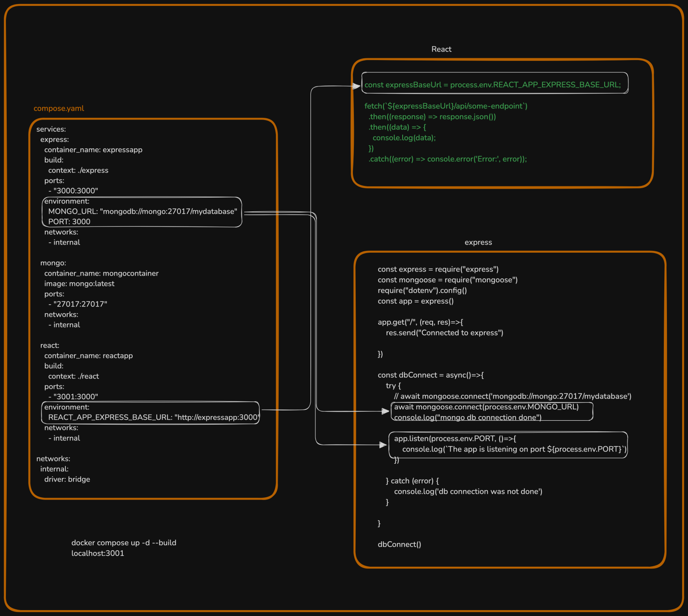688x616 pixels.
Task: Select "const dbConnect = async()=>{" line
Action: click(x=431, y=375)
